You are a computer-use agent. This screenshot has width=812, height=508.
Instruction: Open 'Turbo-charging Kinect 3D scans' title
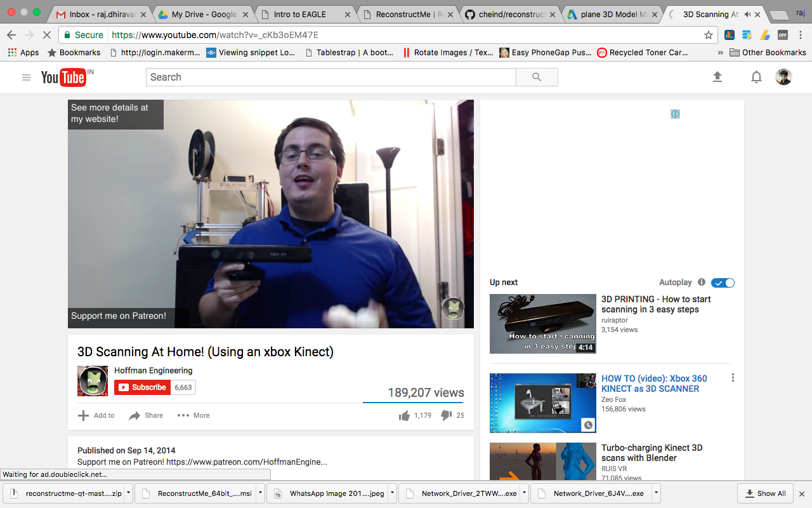pos(652,453)
